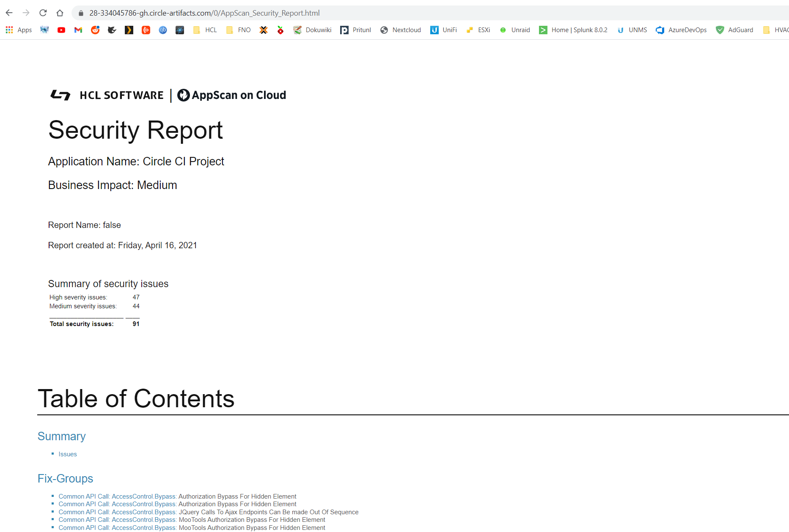Select the 'Summary of security issues' heading

click(x=108, y=284)
